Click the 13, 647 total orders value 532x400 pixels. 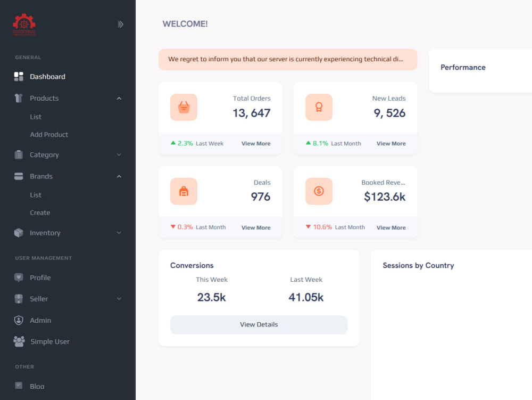(252, 113)
